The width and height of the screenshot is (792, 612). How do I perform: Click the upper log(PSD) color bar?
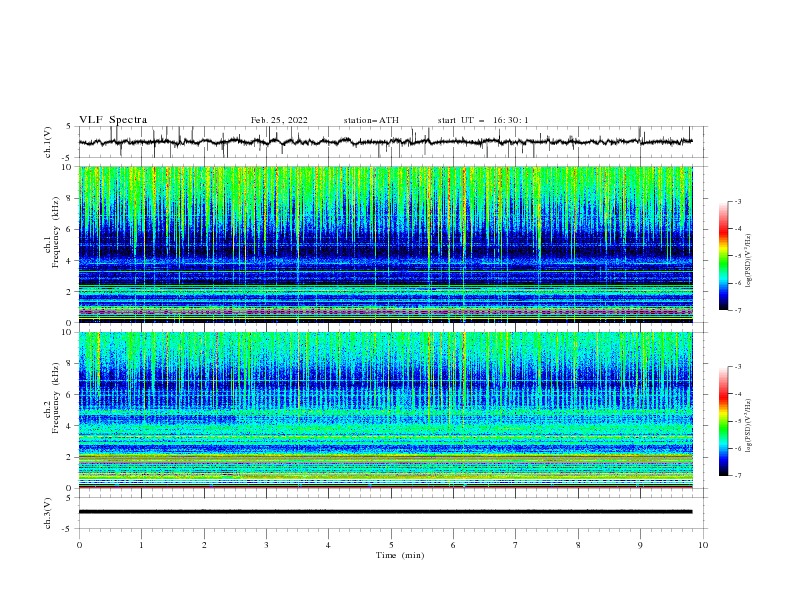(x=723, y=256)
